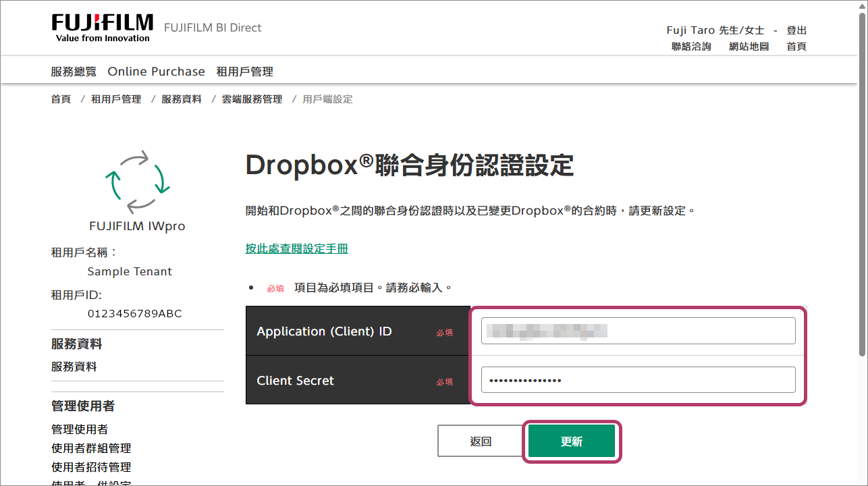Open the 按此處查閱設定手冊 manual link

coord(297,248)
